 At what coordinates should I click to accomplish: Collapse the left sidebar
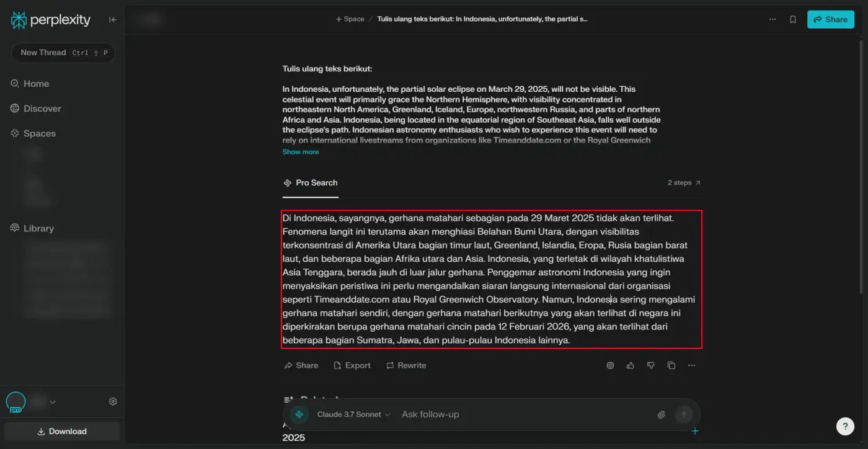pyautogui.click(x=113, y=20)
